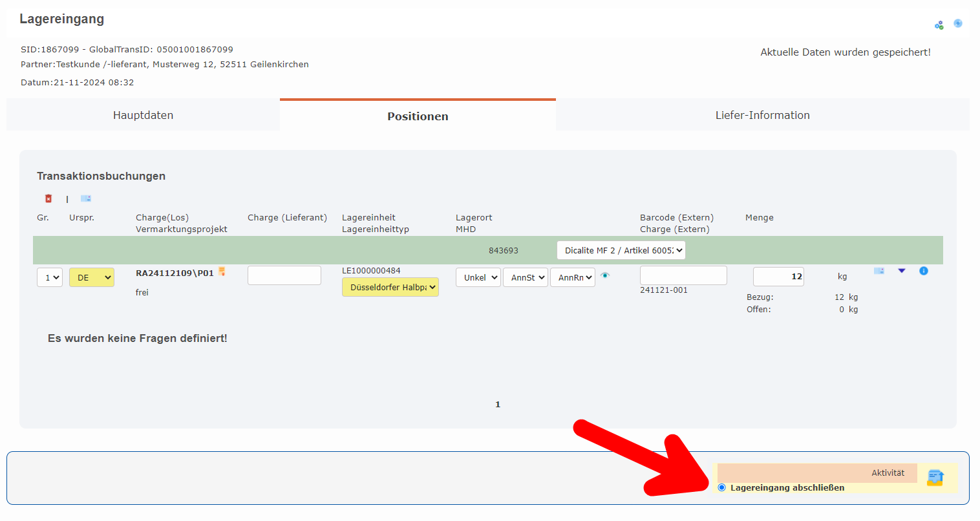980x521 pixels.
Task: Open the DE origin dropdown
Action: point(92,277)
